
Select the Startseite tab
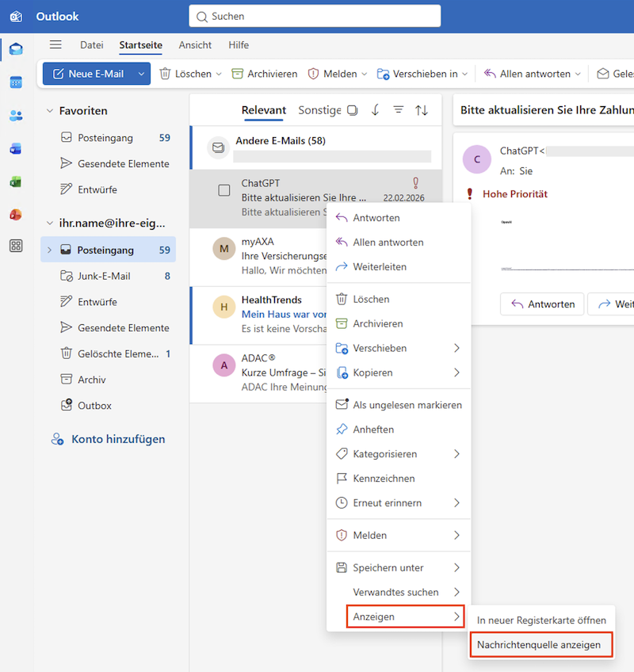(x=140, y=44)
